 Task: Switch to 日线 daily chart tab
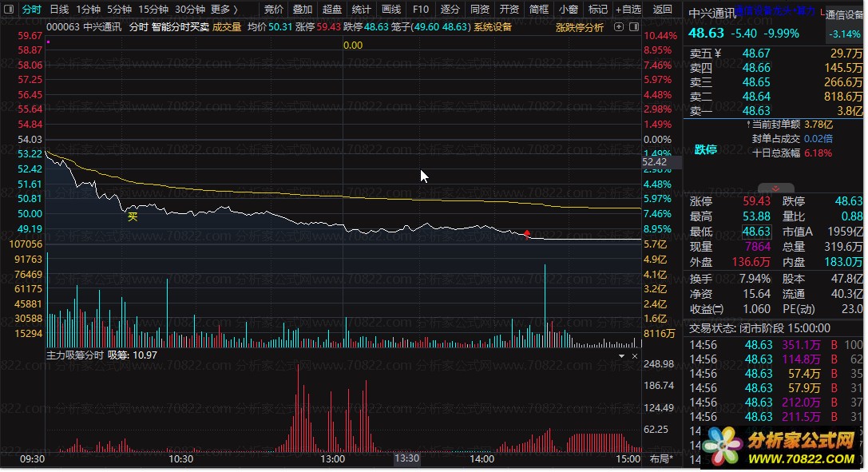coord(59,10)
